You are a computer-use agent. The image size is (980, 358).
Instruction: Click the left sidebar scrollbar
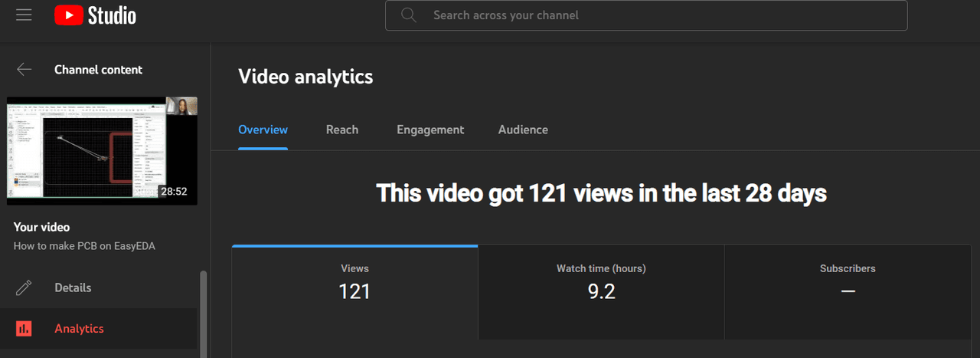(x=203, y=314)
